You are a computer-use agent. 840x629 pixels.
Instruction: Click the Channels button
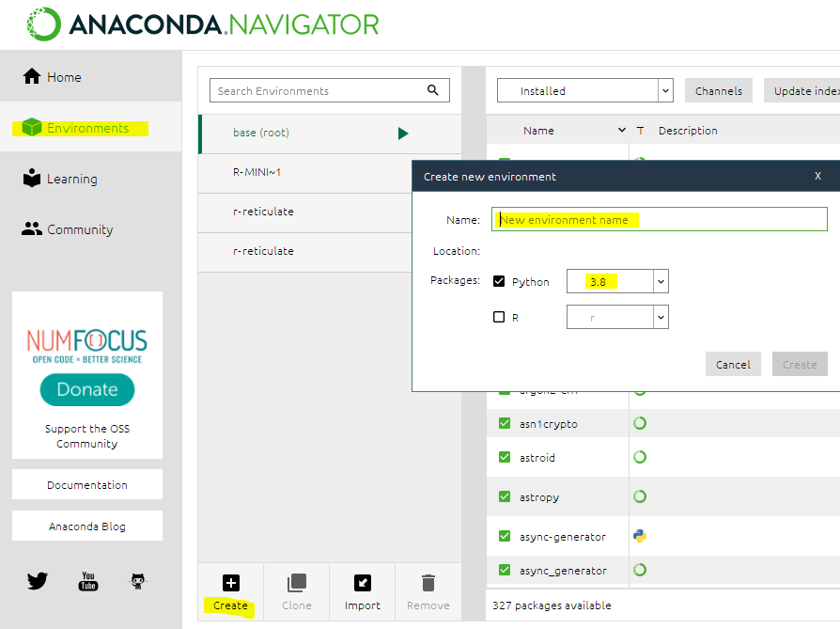click(x=719, y=90)
